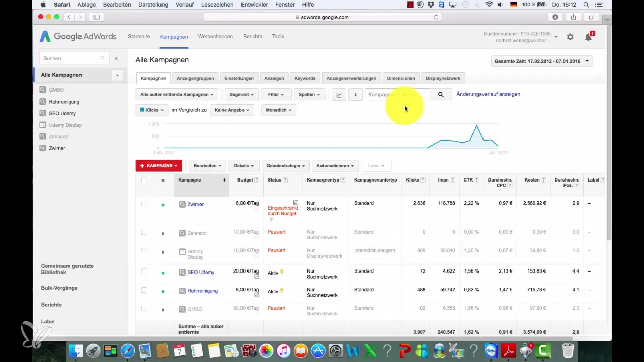Reload the page in Safari's address bar

tap(436, 17)
